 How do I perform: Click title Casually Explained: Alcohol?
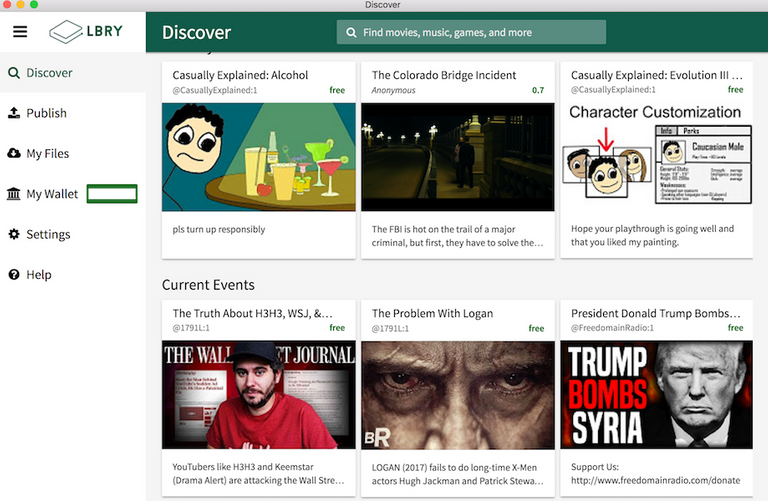pos(240,75)
